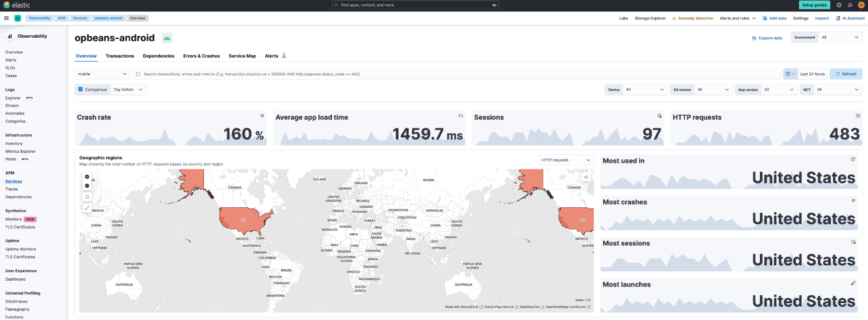Click the fit to data bounds map icon
868x320 pixels.
[87, 197]
